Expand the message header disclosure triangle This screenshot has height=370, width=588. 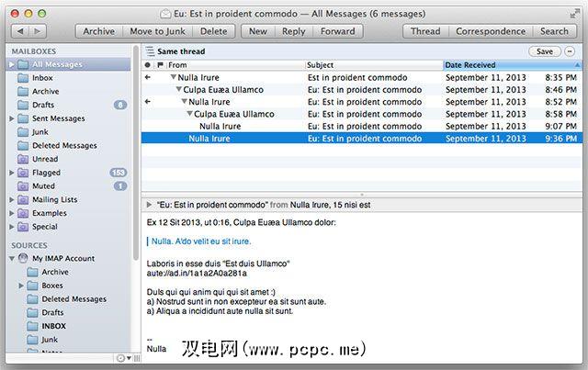pyautogui.click(x=149, y=205)
